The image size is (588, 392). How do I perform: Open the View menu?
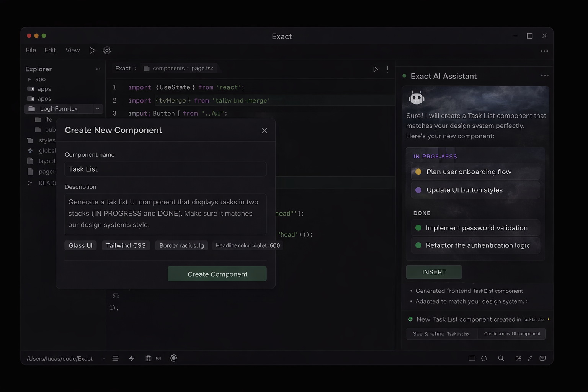72,50
